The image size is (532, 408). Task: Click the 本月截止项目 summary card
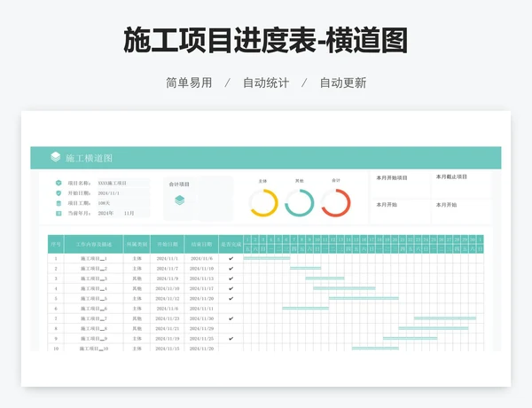(x=461, y=185)
